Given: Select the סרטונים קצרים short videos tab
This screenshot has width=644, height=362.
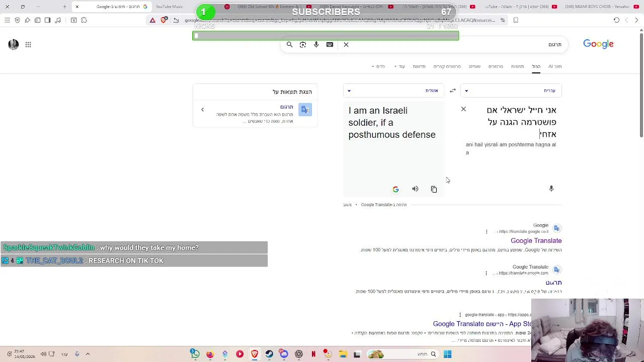Looking at the screenshot, I should (447, 66).
